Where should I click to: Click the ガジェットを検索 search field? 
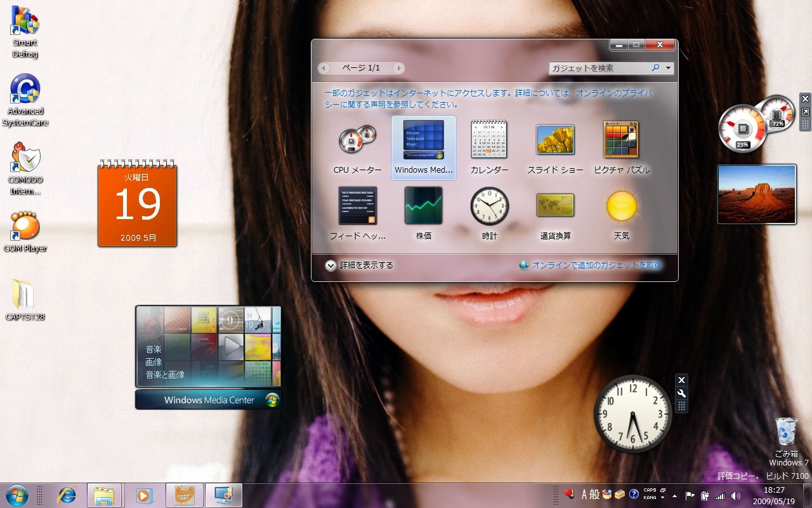599,68
